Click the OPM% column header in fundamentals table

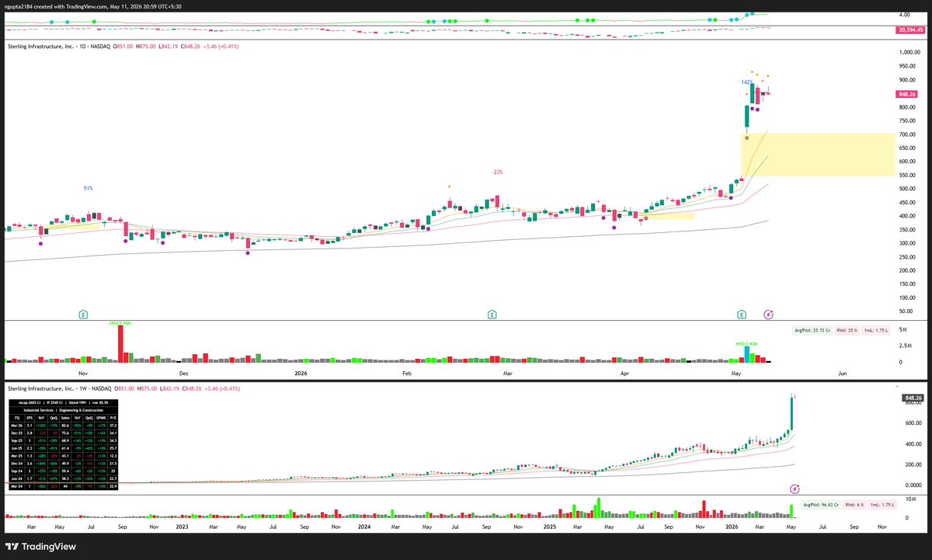point(101,418)
